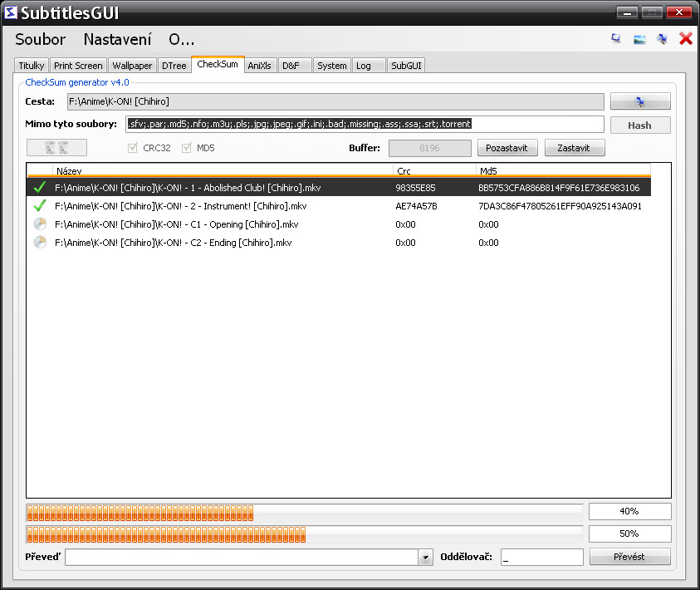The width and height of the screenshot is (700, 590).
Task: Click the Zastavit button
Action: 575,148
